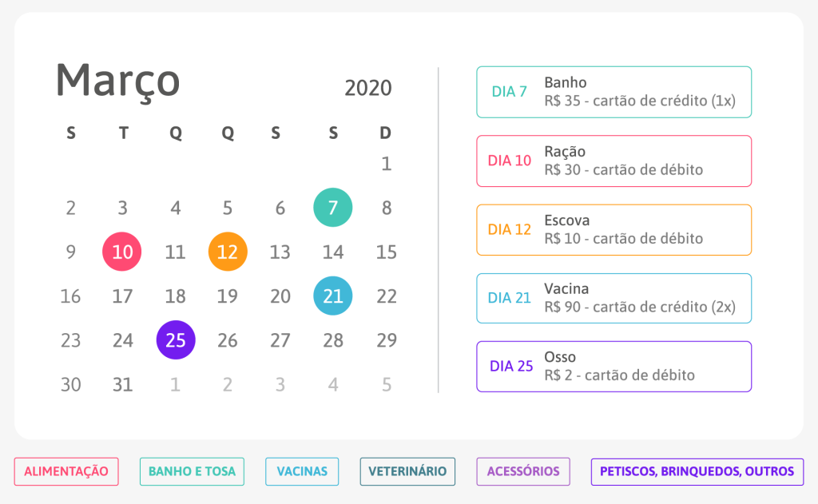Select the Banho e Tosa category tag
This screenshot has height=504, width=818.
192,471
